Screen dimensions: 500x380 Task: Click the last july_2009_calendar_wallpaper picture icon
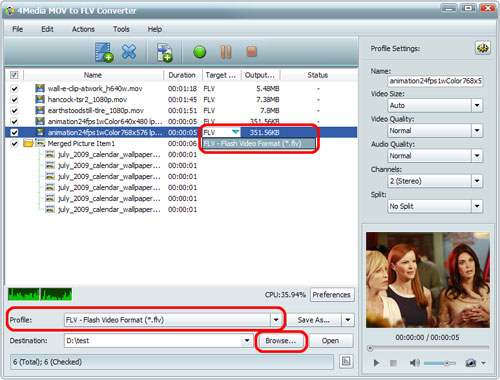pyautogui.click(x=50, y=209)
